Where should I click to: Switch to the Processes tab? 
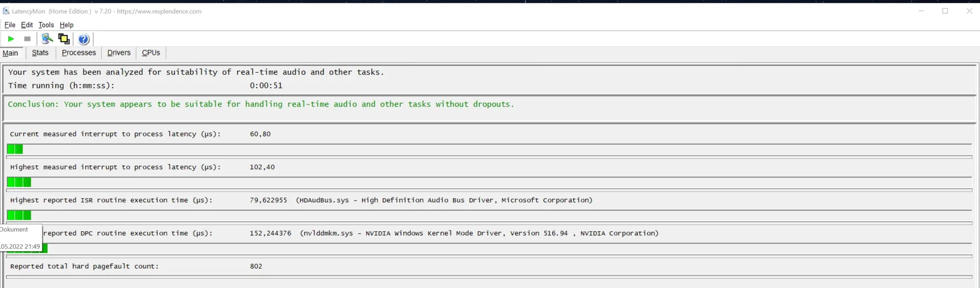click(79, 53)
